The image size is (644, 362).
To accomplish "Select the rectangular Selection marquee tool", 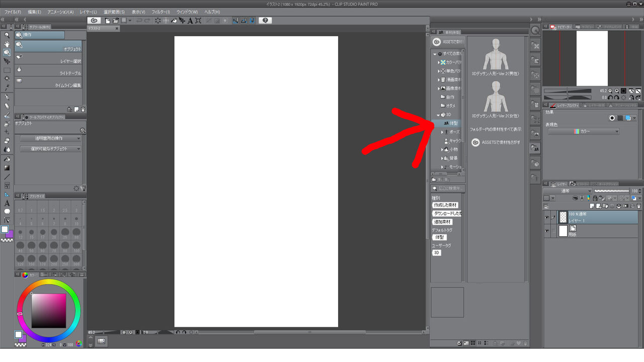I will click(x=7, y=70).
